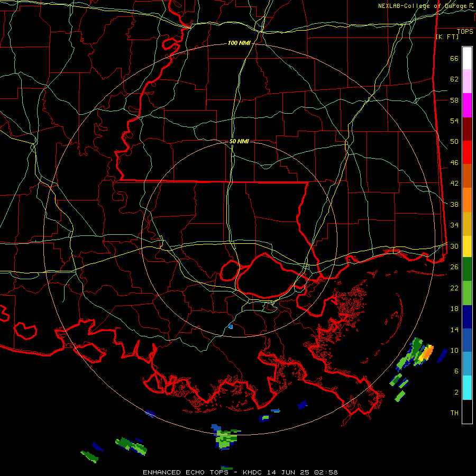Select the magenta legend swatch
Viewport: 476px width, 476px height.
point(467,105)
